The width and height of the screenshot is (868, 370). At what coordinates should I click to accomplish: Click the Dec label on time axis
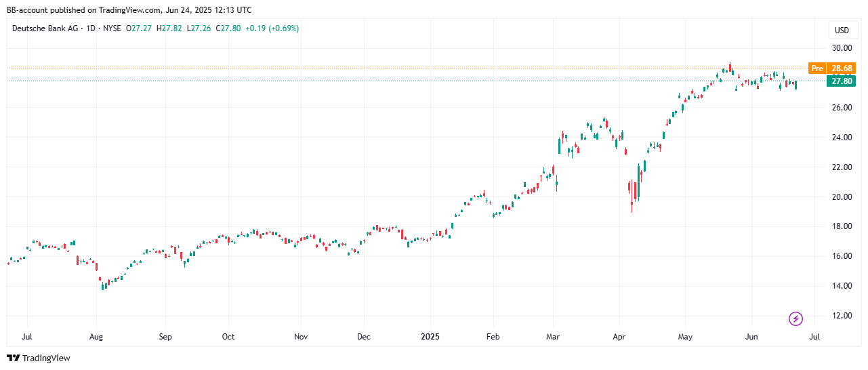[364, 337]
